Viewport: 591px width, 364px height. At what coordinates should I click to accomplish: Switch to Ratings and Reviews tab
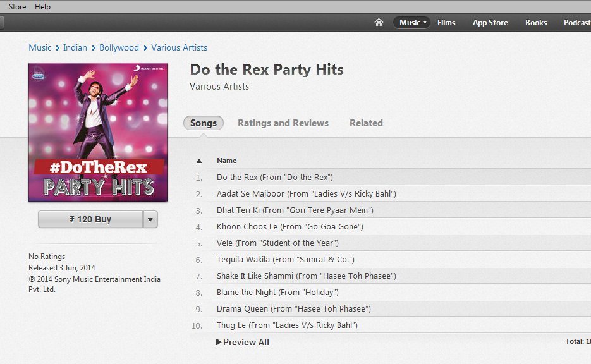coord(283,123)
